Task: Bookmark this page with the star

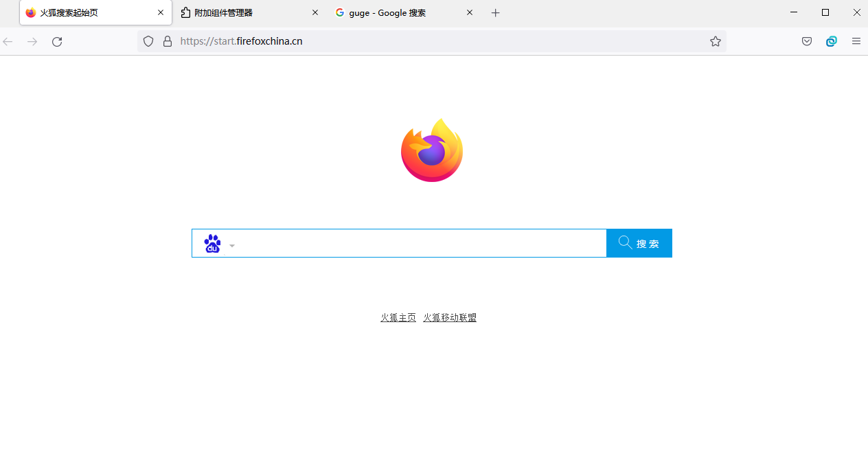Action: pos(716,41)
